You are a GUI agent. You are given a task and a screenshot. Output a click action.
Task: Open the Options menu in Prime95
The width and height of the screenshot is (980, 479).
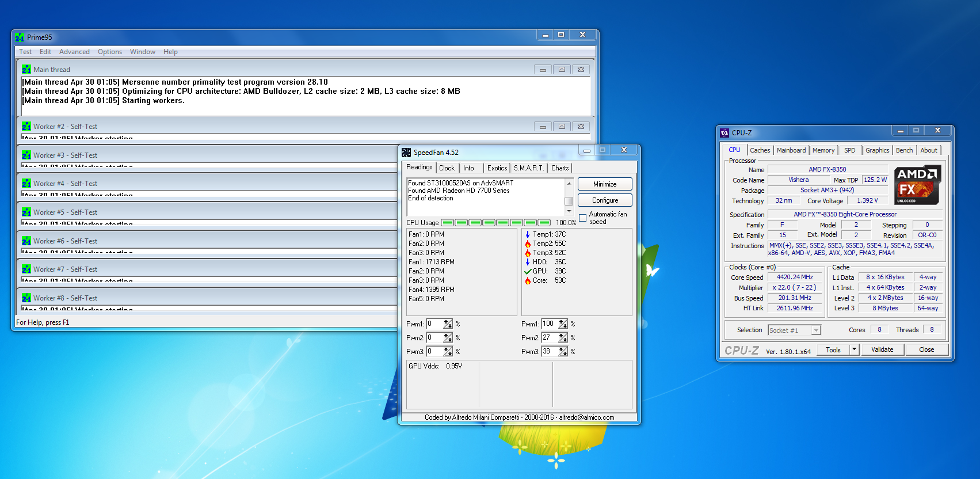[x=110, y=52]
